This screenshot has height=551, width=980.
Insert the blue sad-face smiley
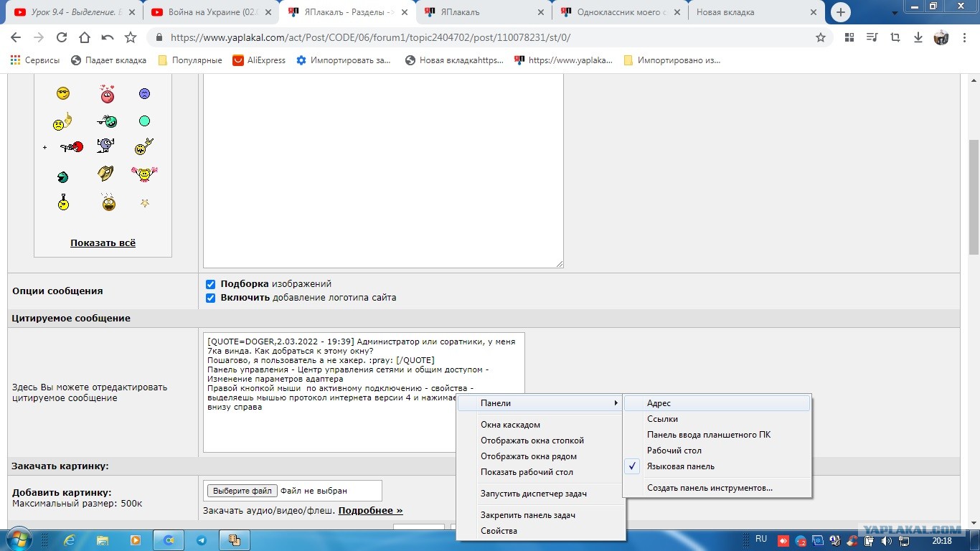tap(144, 93)
